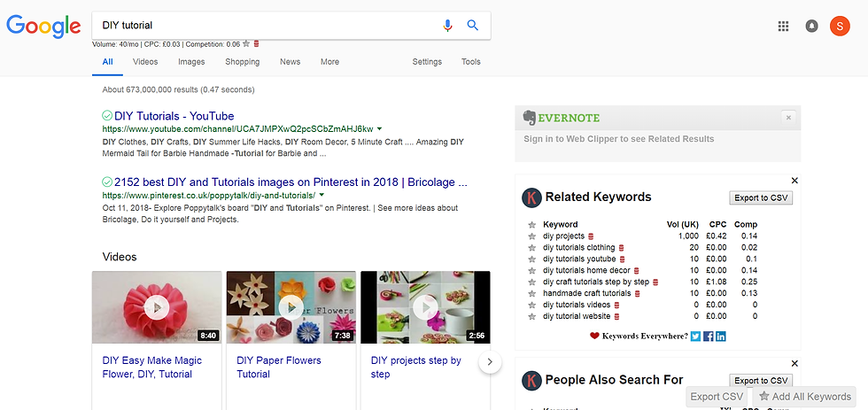Star the 'diy projects' keyword
The image size is (868, 410).
(x=532, y=236)
